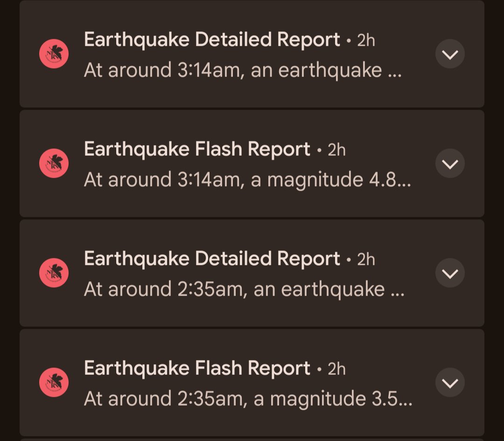
Task: Tap 2h timestamp on 2:35am Flash Report
Action: [336, 369]
